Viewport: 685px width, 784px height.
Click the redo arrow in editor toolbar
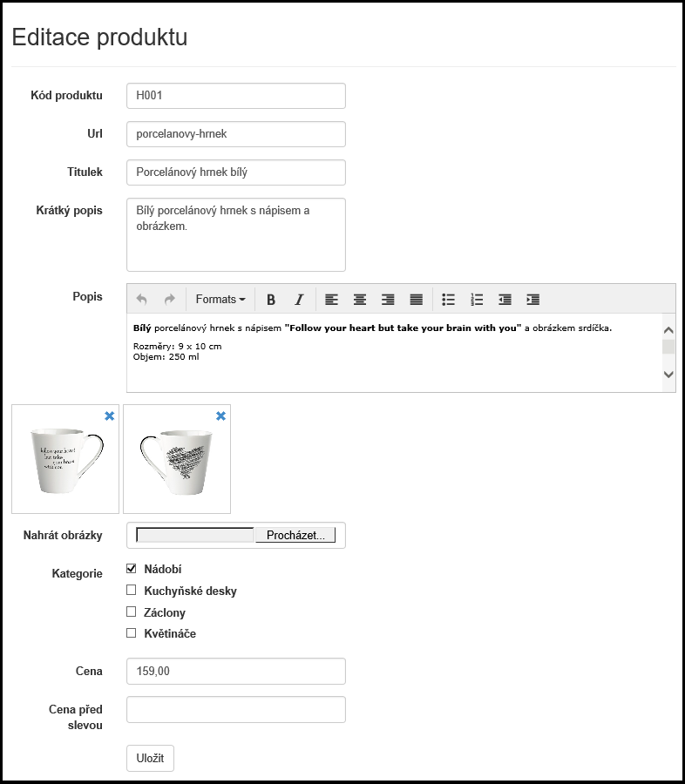tap(170, 299)
